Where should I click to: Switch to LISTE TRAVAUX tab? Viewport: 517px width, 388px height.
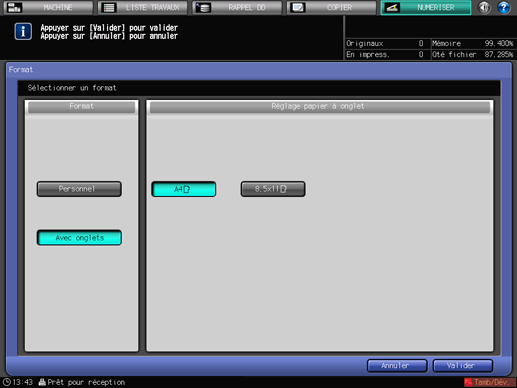coord(143,7)
